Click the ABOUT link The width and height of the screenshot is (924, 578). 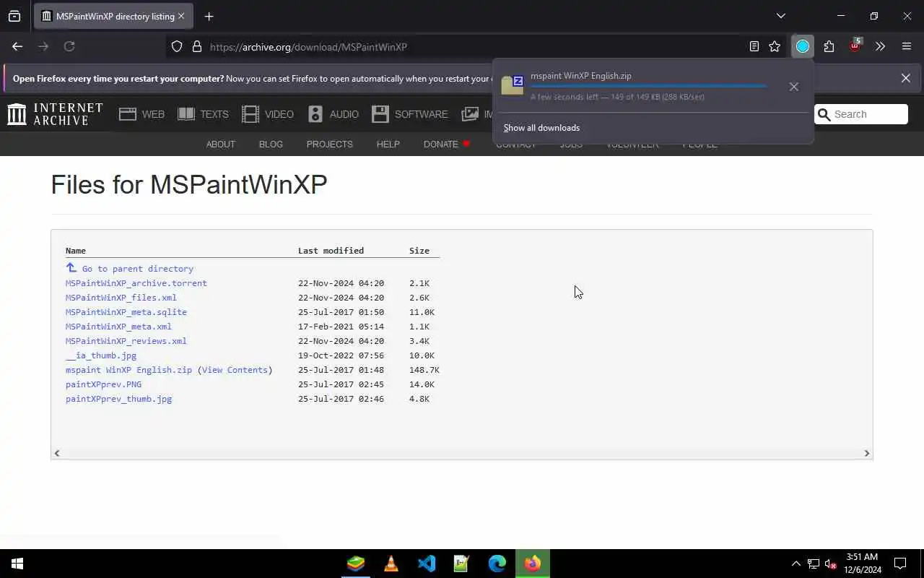point(221,144)
